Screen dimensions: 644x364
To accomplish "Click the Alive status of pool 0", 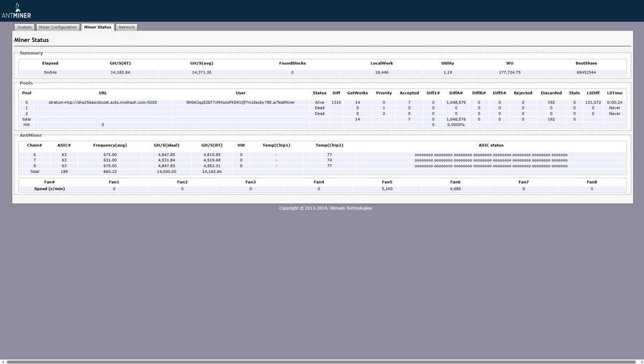I will [319, 102].
